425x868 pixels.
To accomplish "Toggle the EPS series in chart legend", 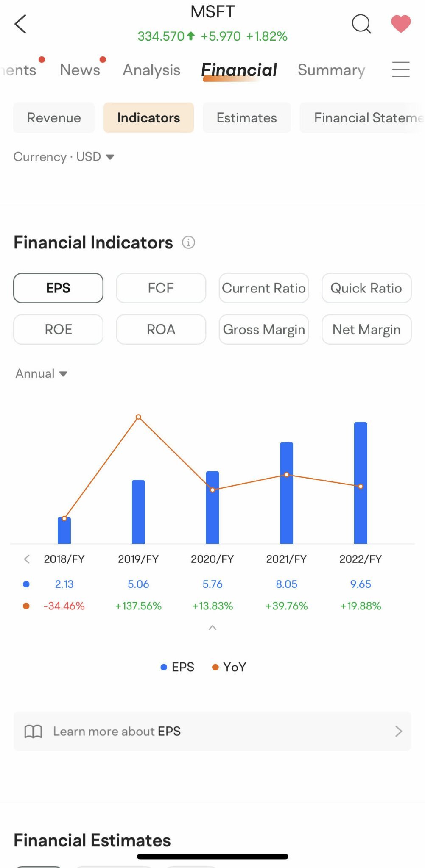I will 177,667.
